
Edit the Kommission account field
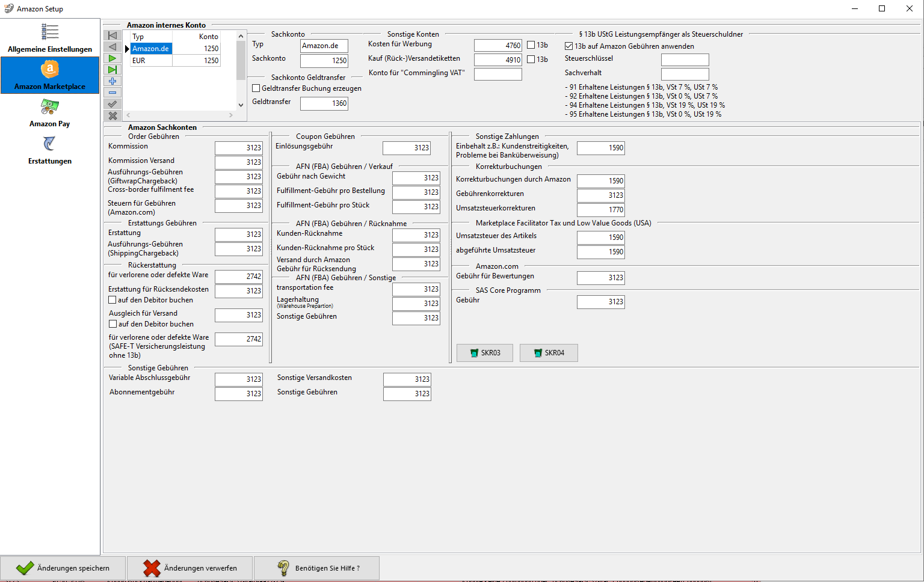(x=239, y=148)
